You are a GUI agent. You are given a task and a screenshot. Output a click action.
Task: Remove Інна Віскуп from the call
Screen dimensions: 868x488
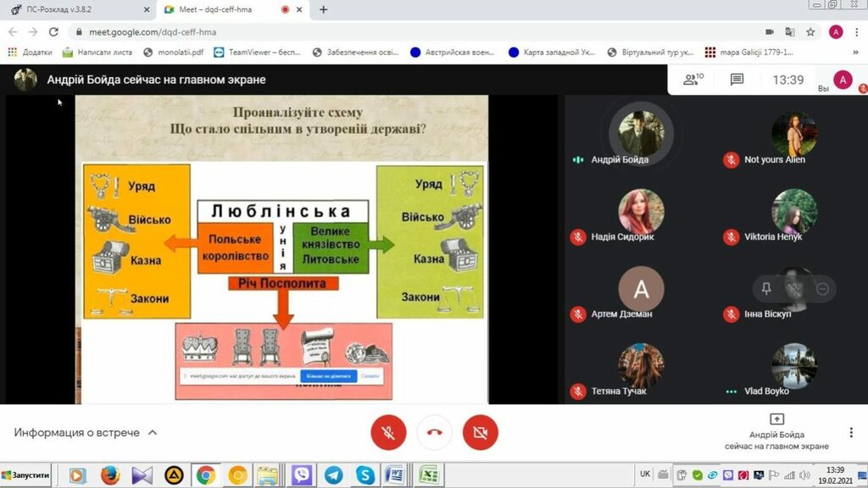[x=821, y=289]
